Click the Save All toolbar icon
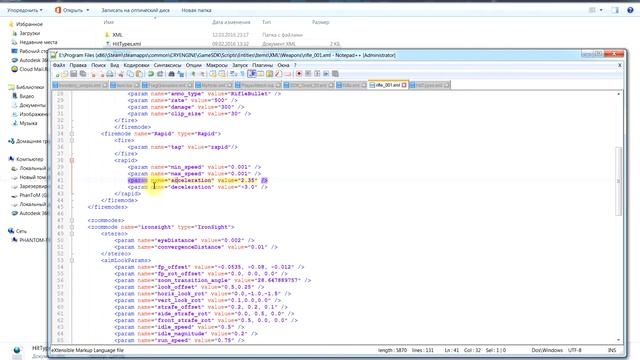 point(83,74)
